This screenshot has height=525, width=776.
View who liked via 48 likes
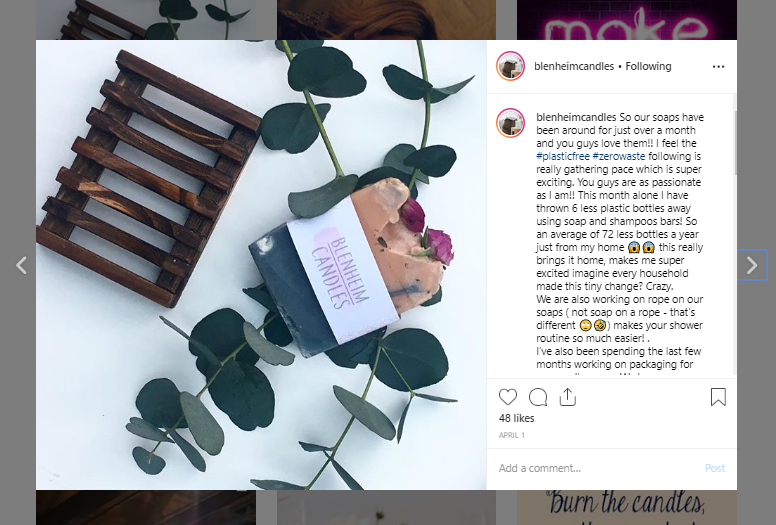517,419
